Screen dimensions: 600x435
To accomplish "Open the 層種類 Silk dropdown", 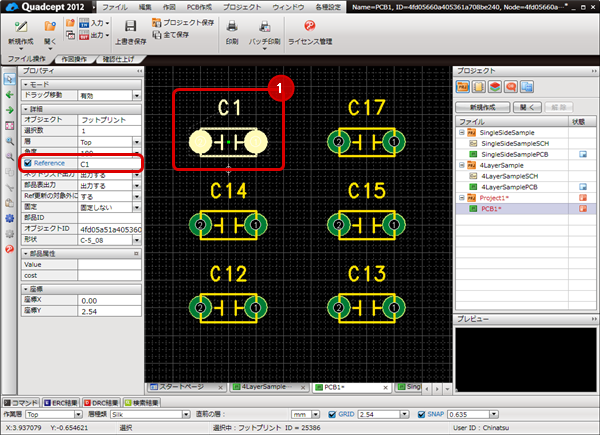I will point(186,414).
